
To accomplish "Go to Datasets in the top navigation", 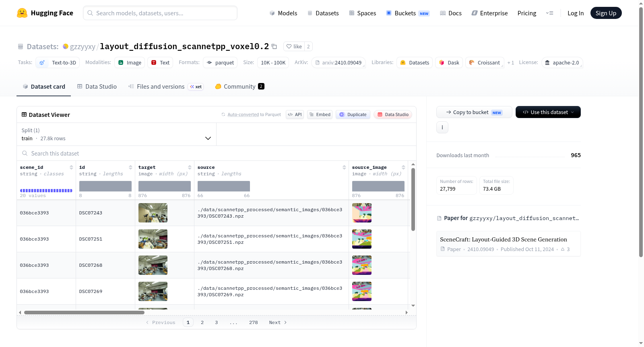I will (323, 13).
